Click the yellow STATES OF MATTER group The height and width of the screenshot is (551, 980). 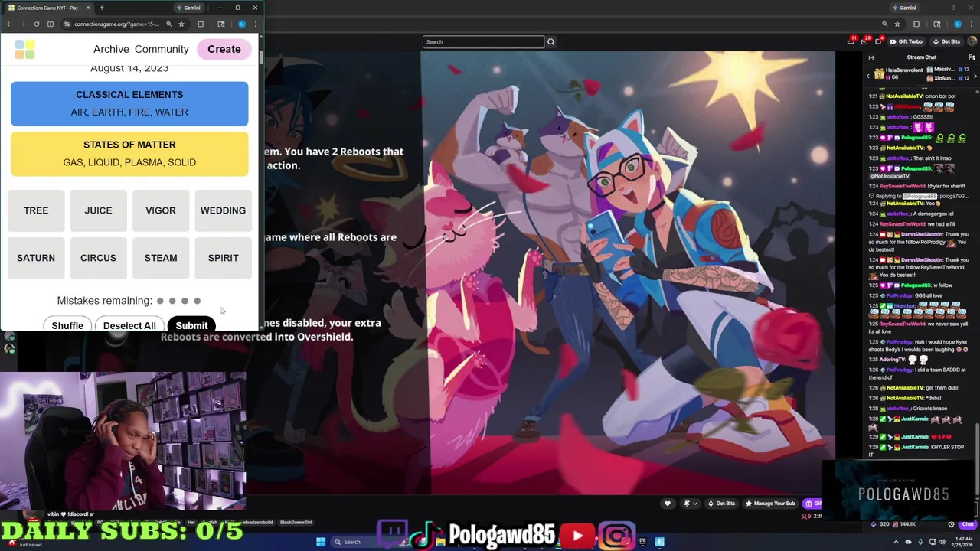[x=129, y=153]
